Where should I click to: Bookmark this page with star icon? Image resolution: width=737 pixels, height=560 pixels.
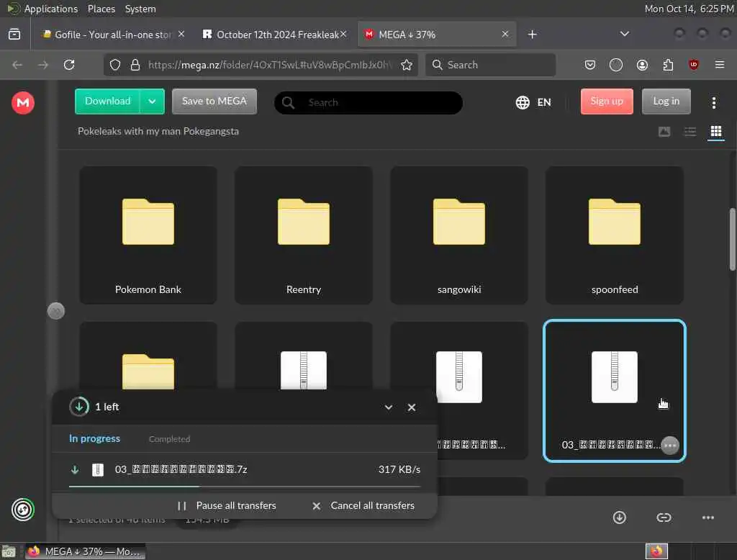(407, 64)
